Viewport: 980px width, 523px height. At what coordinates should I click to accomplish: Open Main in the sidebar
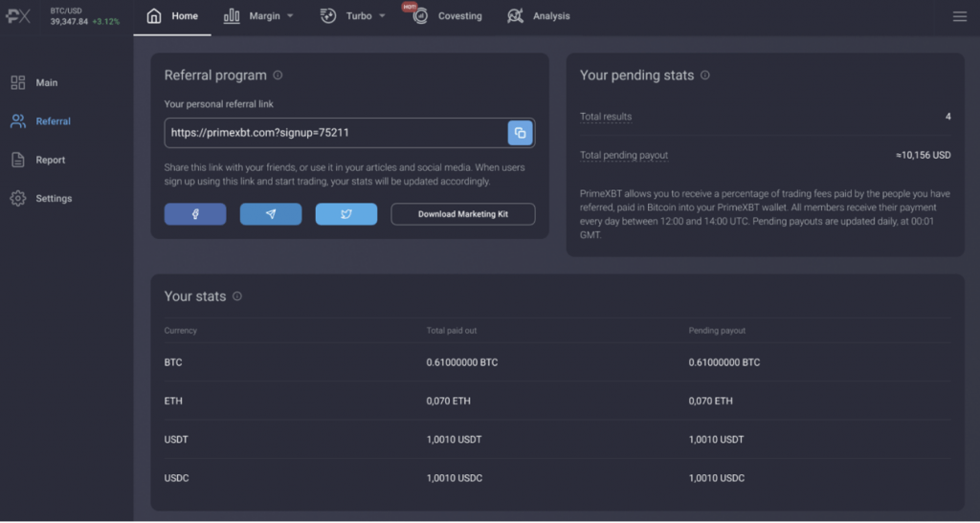[46, 83]
